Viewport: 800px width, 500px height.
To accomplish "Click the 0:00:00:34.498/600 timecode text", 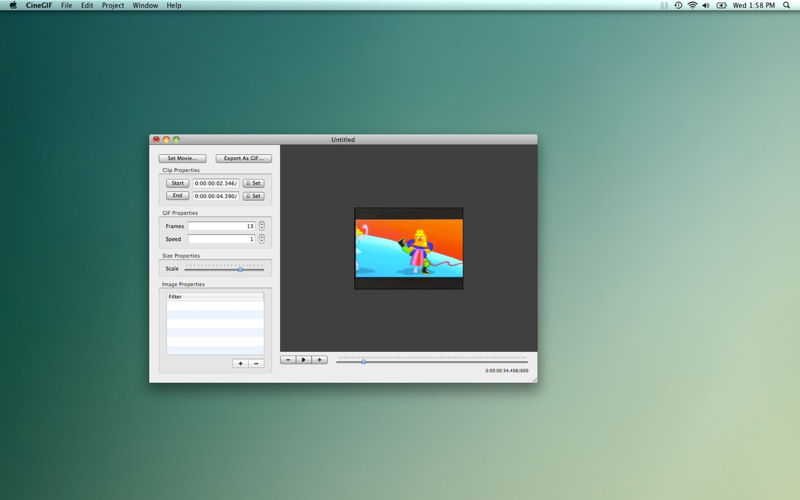I will (507, 371).
